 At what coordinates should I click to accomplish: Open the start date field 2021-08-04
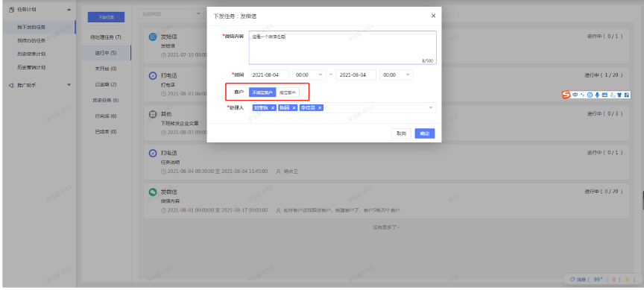point(269,75)
